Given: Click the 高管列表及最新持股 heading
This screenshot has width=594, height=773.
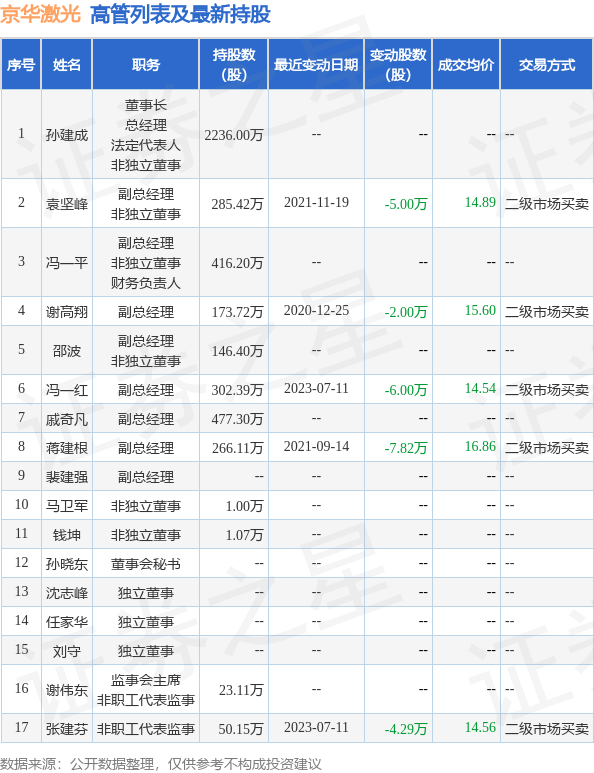Looking at the screenshot, I should (180, 14).
